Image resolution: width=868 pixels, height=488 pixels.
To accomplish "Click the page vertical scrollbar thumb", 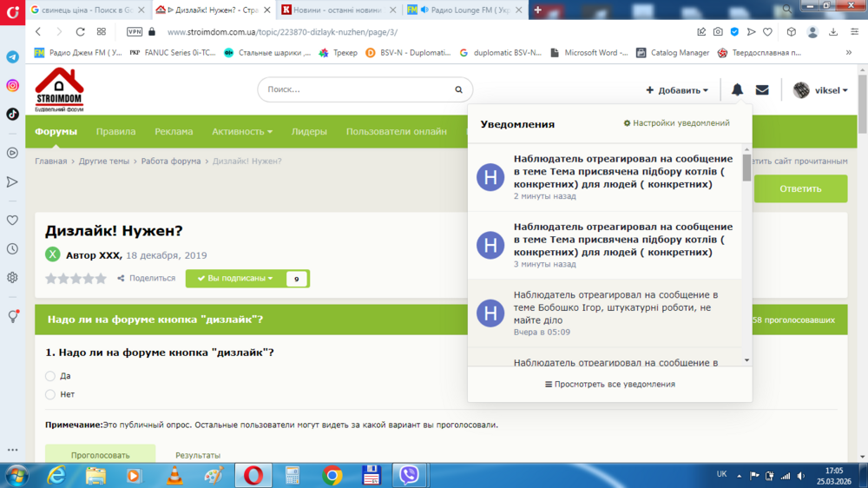I will [863, 104].
